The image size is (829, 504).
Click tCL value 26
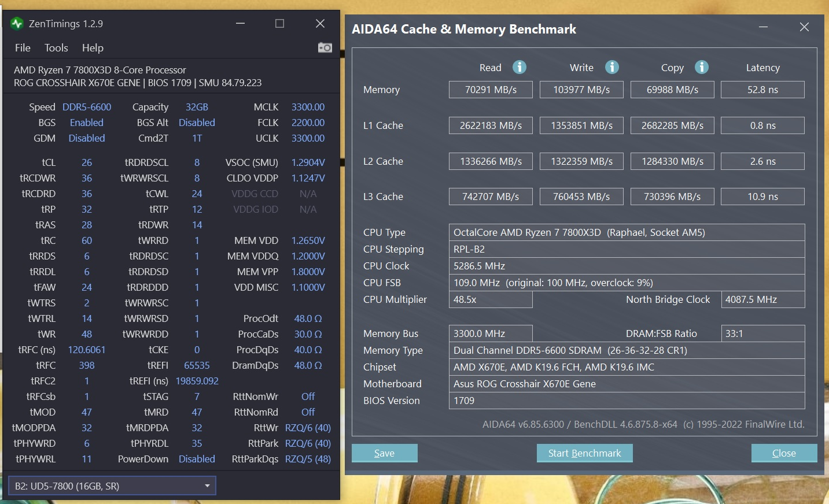tap(87, 162)
